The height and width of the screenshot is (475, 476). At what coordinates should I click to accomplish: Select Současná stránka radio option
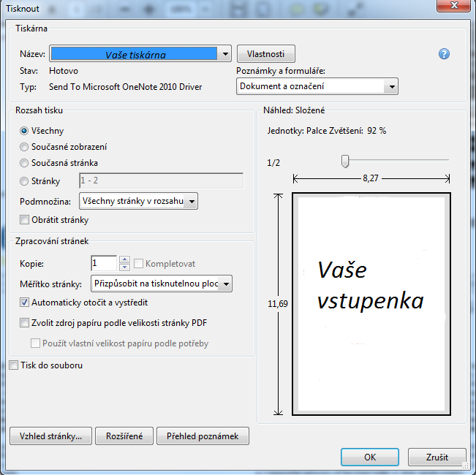click(x=24, y=163)
